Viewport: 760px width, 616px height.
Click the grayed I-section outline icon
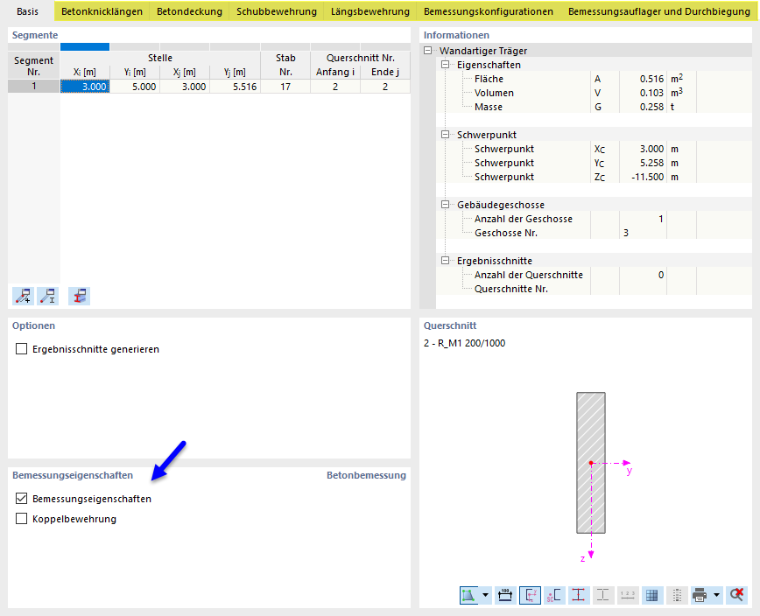[603, 595]
